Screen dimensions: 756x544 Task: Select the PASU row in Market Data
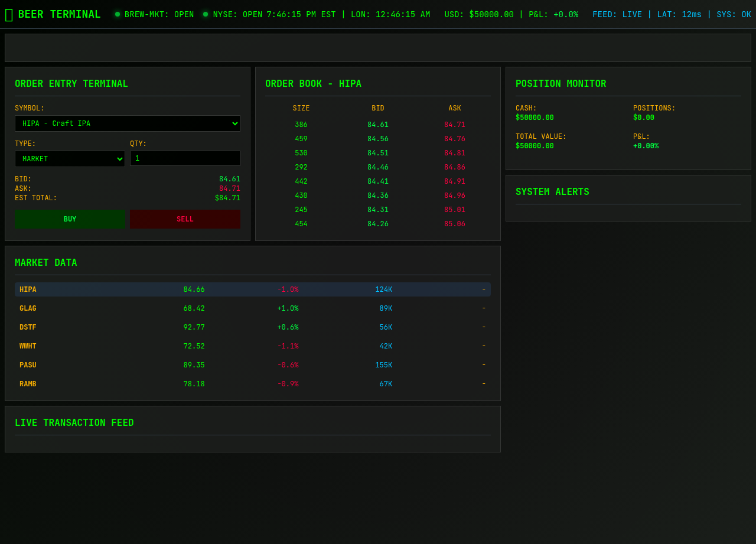pos(252,365)
